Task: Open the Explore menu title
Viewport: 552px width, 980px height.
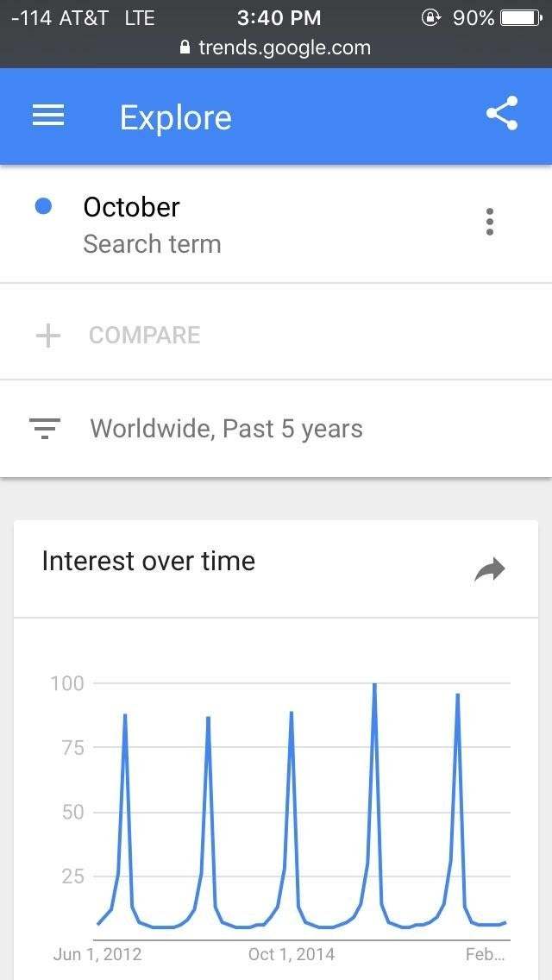Action: [175, 116]
